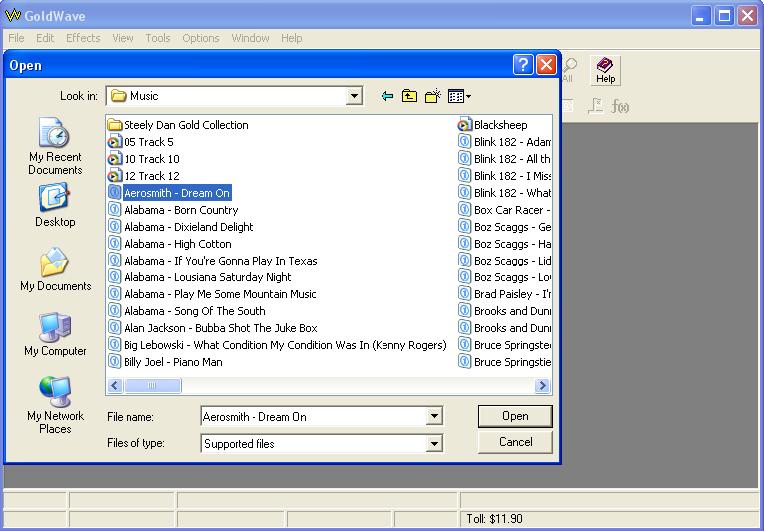Expand the Look in folder dropdown
764x531 pixels.
point(354,96)
